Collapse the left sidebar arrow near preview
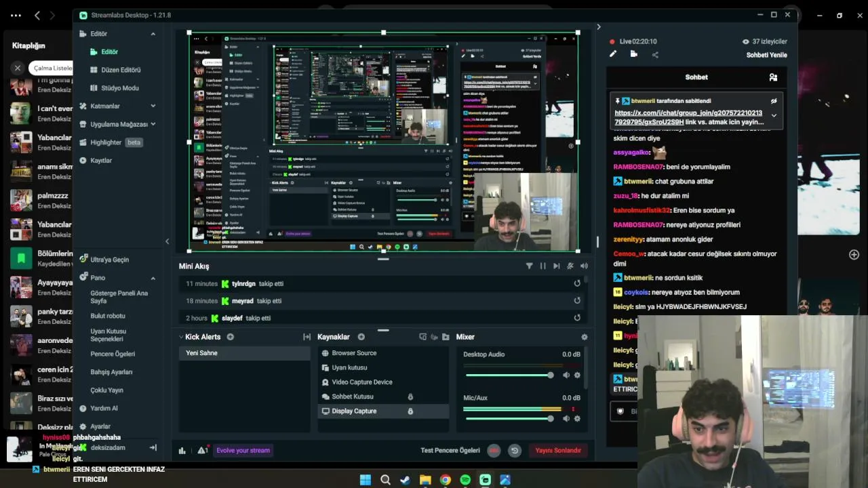This screenshot has width=868, height=488. pos(167,241)
